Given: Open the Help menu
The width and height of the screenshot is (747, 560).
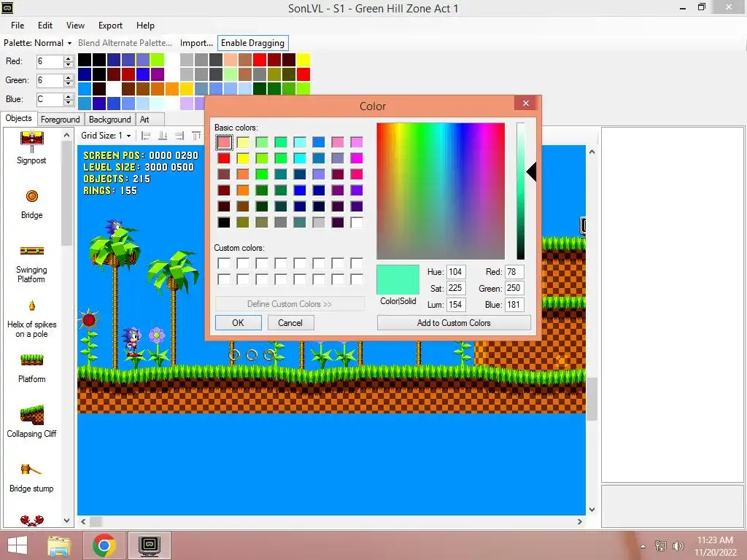Looking at the screenshot, I should click(145, 26).
